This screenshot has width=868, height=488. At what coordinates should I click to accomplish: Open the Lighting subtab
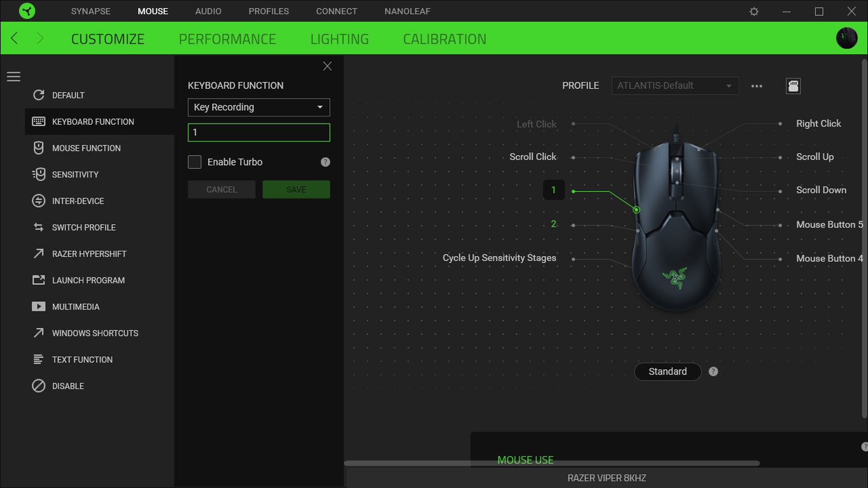click(340, 39)
